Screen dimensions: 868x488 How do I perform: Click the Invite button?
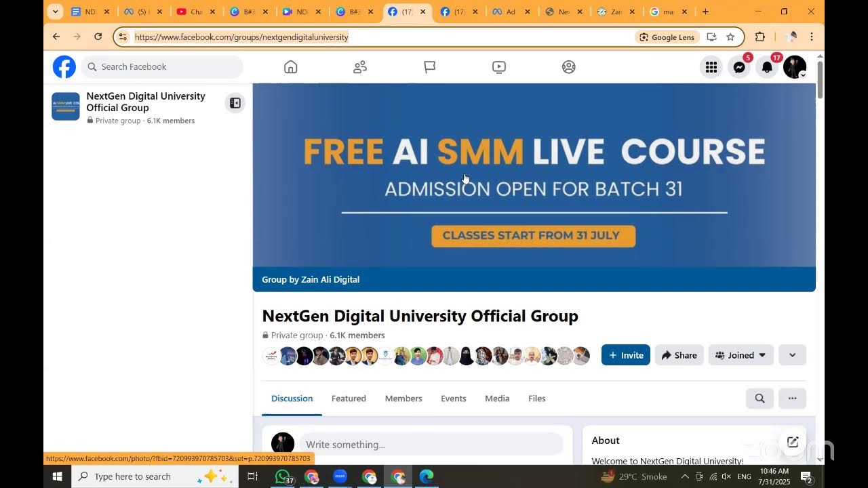(x=626, y=355)
